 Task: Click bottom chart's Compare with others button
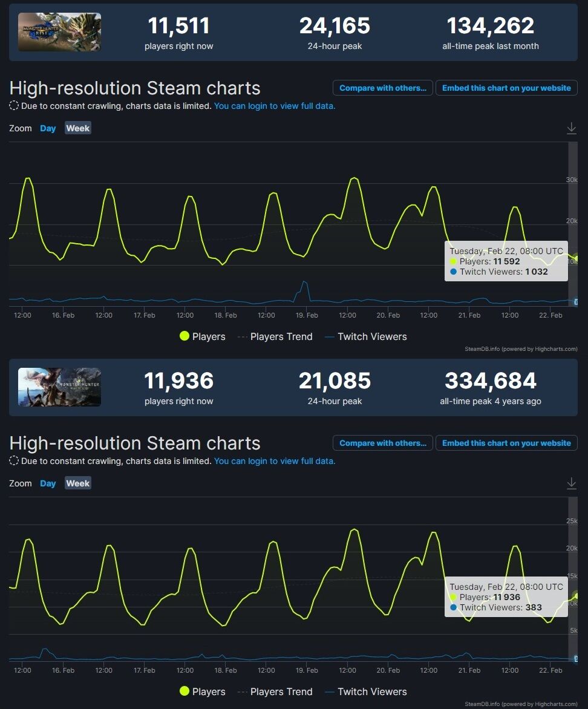point(383,443)
